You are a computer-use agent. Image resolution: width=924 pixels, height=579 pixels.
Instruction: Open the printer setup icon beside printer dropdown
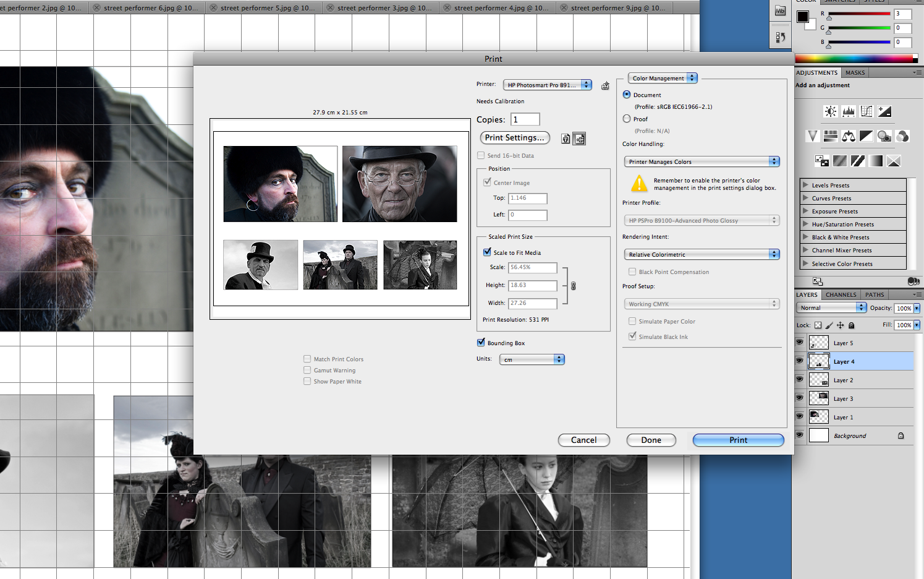606,86
